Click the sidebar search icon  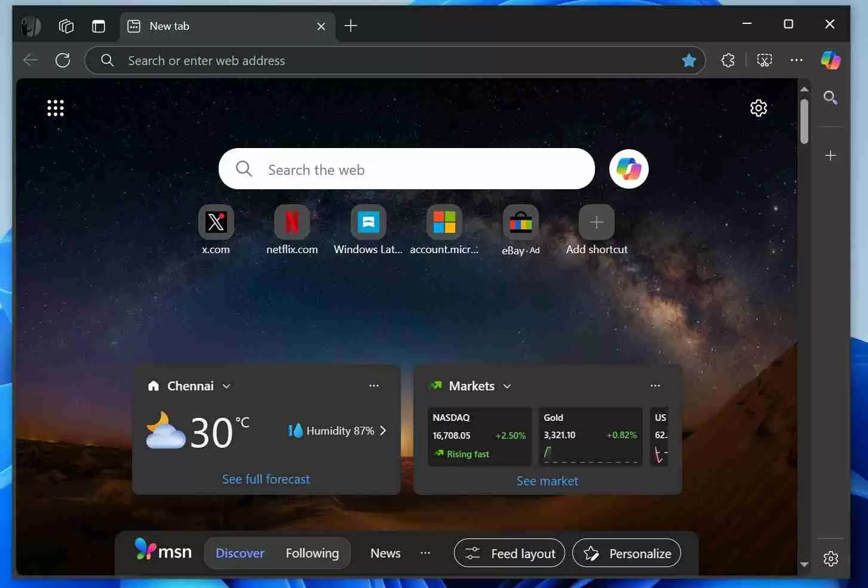[830, 97]
